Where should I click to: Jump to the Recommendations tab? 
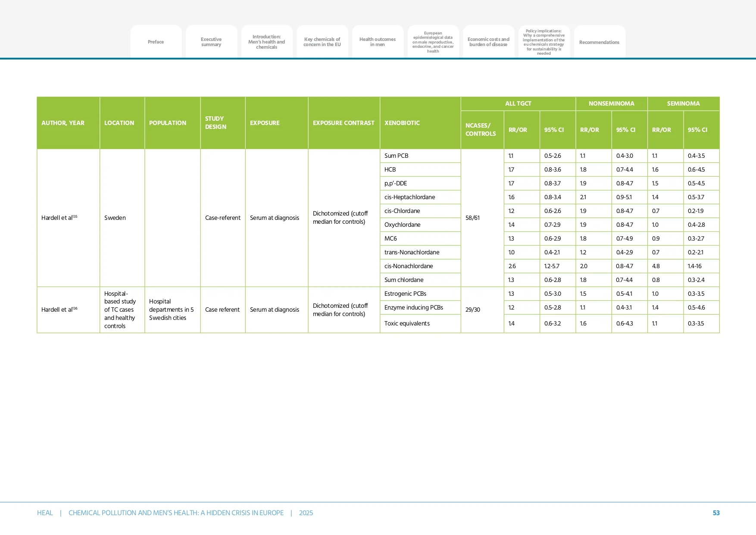(599, 42)
